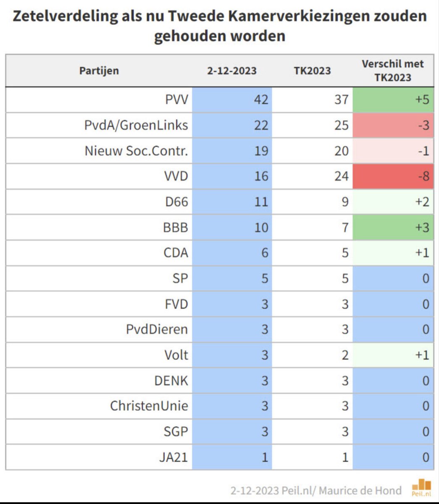Click the Partijen column header
439x504 pixels.
pos(99,71)
